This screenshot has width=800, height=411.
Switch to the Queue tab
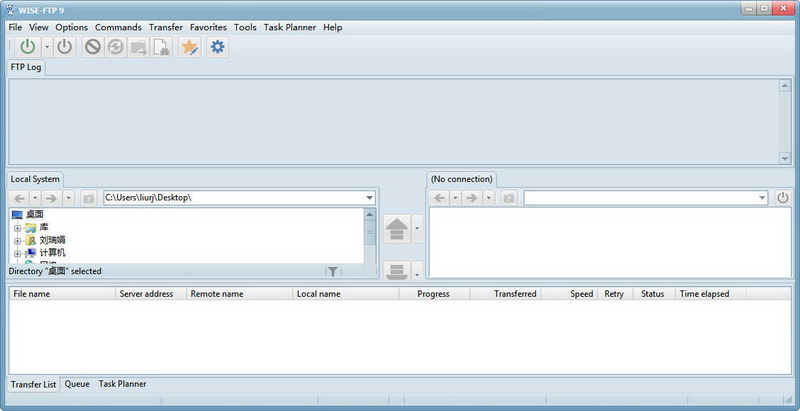coord(77,384)
